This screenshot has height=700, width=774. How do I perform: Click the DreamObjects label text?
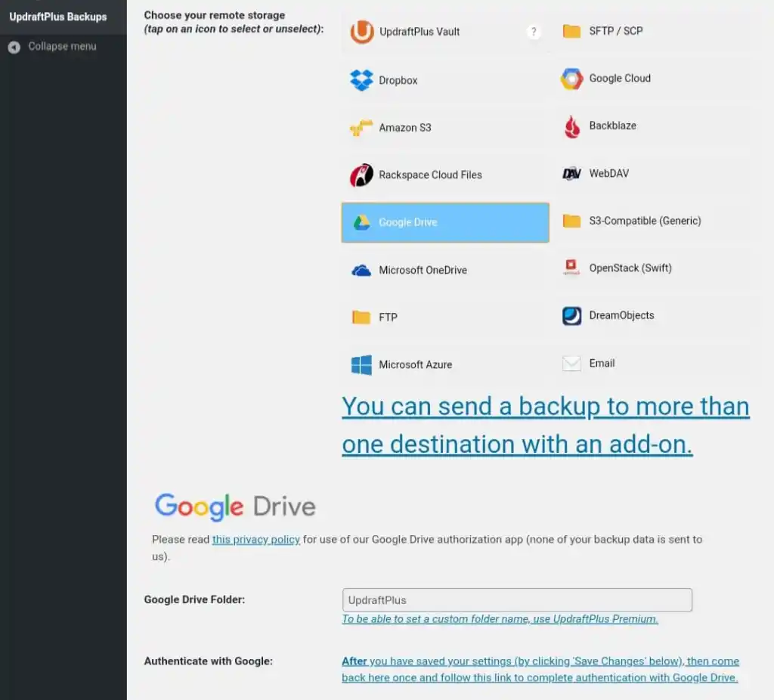tap(621, 315)
